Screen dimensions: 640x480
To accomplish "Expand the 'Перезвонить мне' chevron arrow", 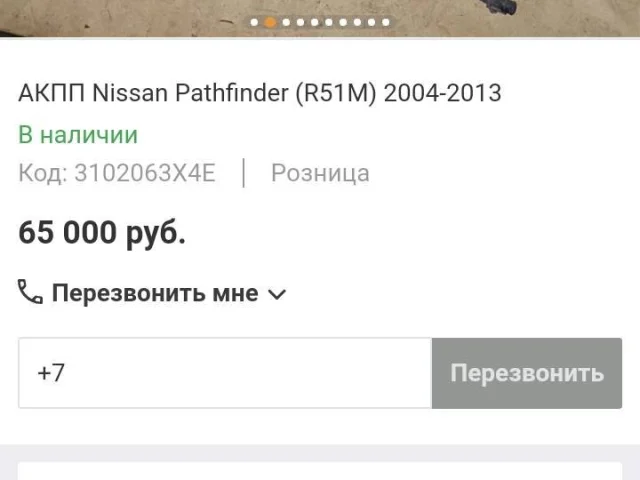I will [x=277, y=294].
